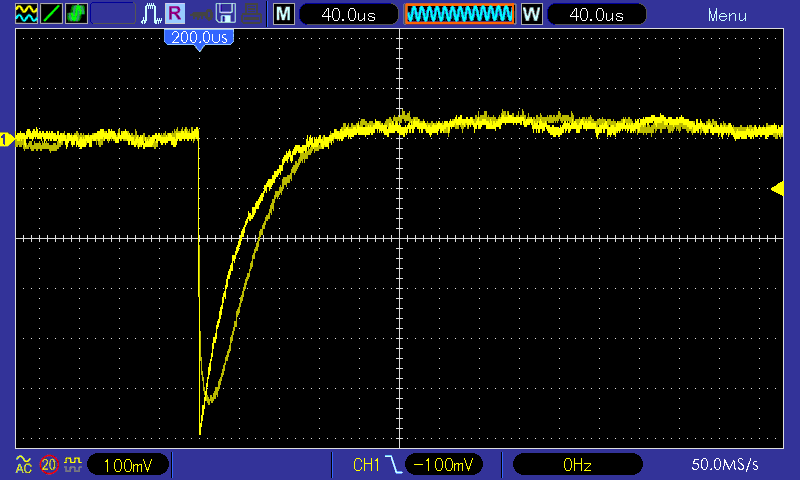Click the yellow trigger level arrow on right edge

click(777, 189)
